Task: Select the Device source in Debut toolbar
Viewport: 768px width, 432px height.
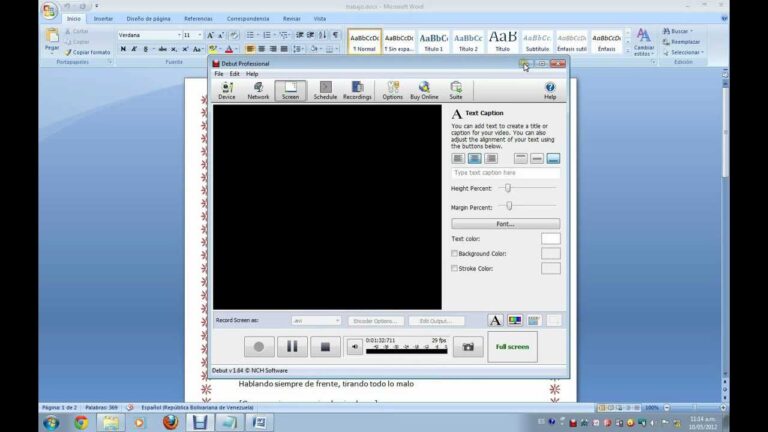Action: point(227,90)
